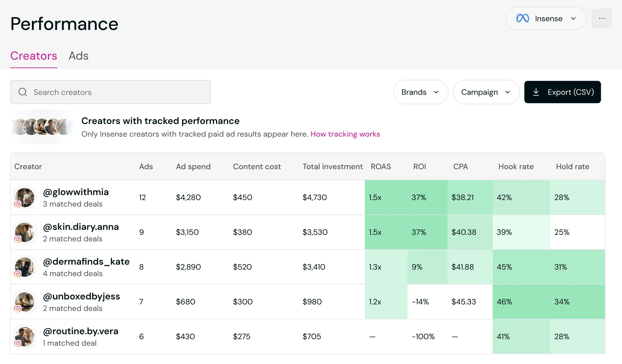Switch to the Creators tab
The image size is (622, 364).
tap(34, 56)
